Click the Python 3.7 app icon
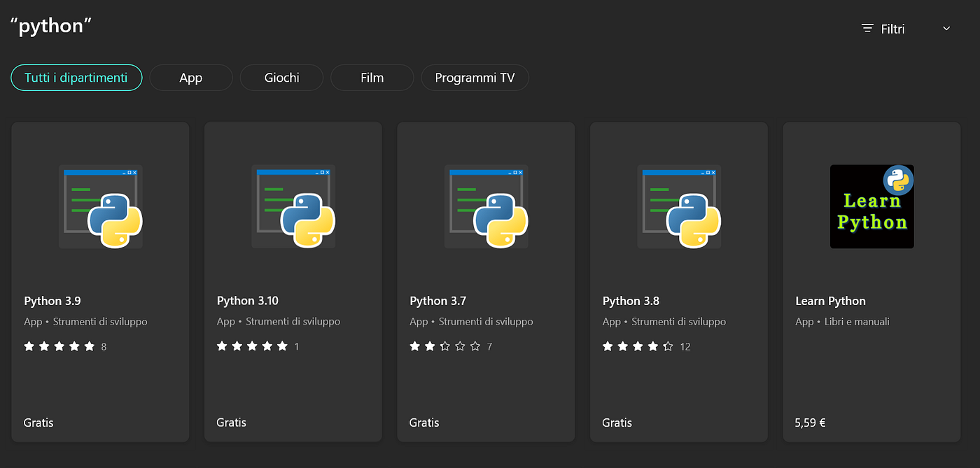 486,206
